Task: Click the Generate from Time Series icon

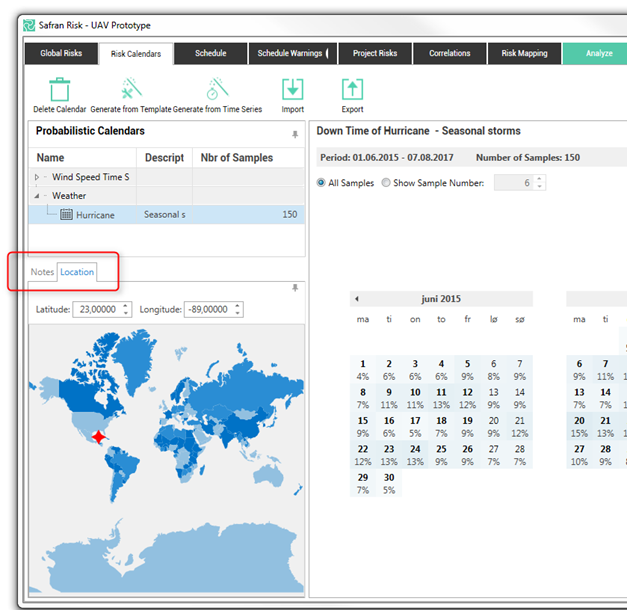Action: pyautogui.click(x=218, y=88)
